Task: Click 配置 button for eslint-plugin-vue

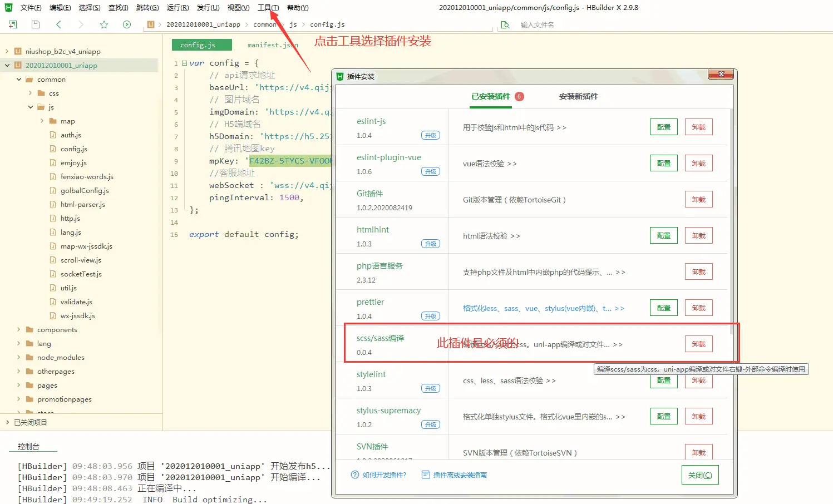Action: pos(663,163)
